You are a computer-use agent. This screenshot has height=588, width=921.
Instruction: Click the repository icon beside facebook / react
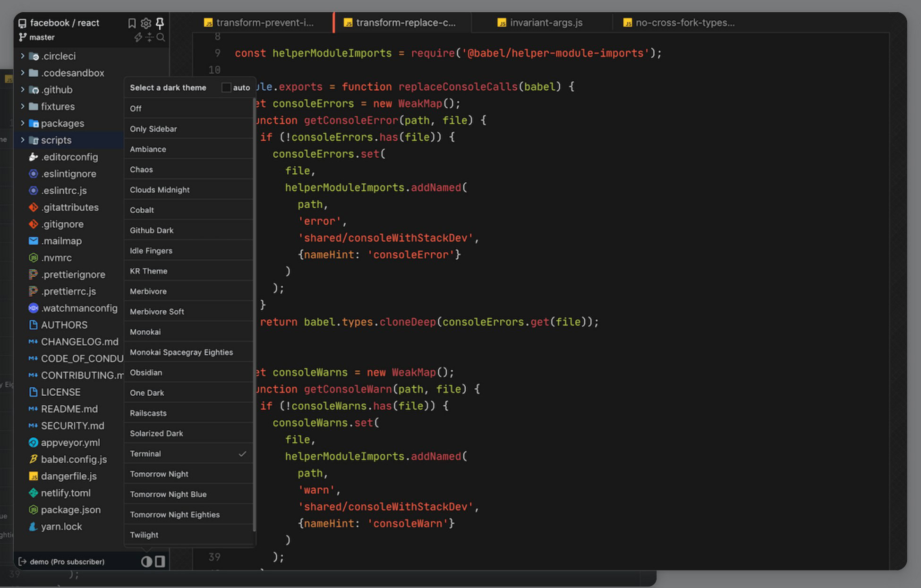[22, 23]
